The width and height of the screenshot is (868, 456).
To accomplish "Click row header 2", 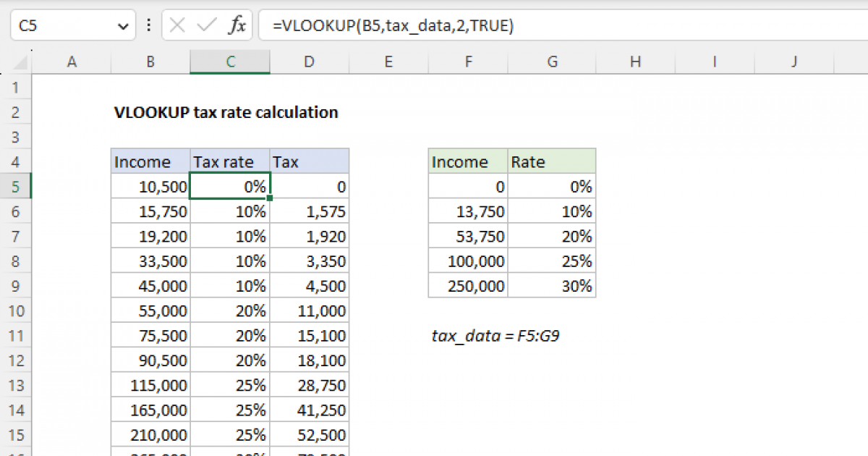I will click(16, 112).
